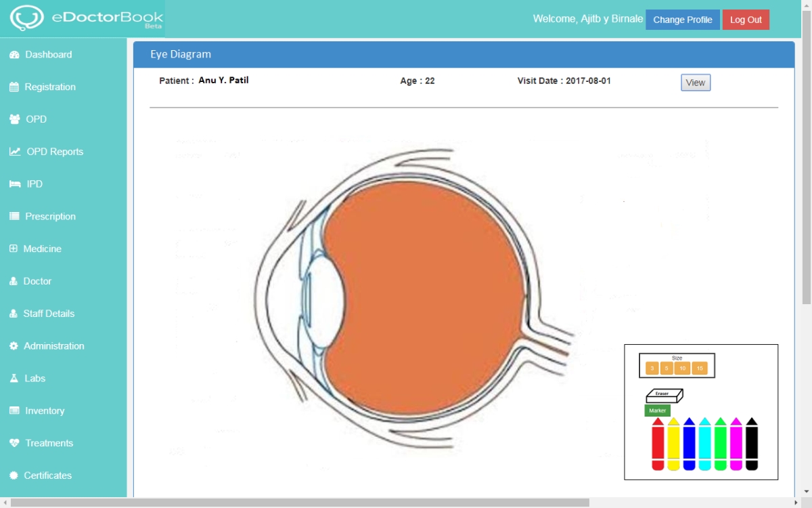Click the Labs flask icon
Viewport: 812px width, 508px height.
14,379
